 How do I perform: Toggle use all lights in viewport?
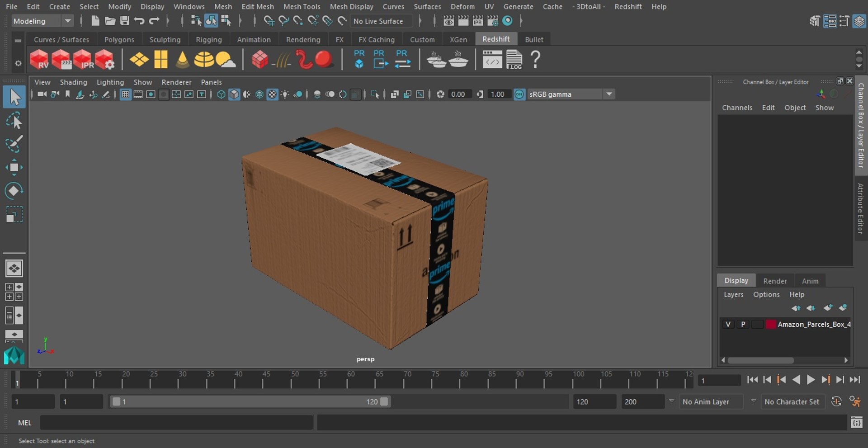tap(285, 94)
